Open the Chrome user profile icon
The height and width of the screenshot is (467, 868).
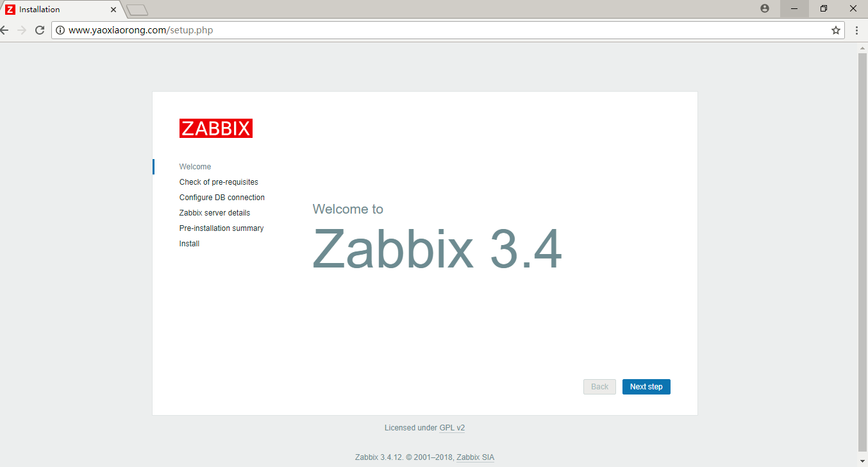coord(765,8)
